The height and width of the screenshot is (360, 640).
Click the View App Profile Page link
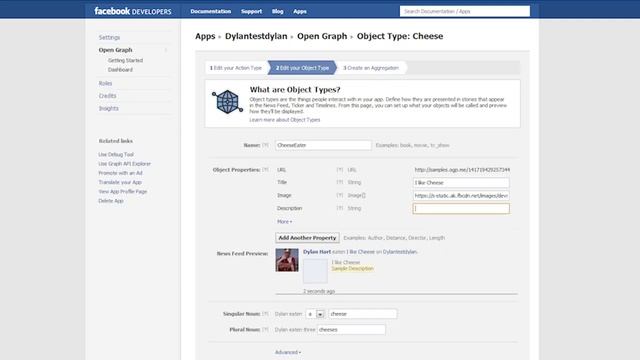click(122, 191)
